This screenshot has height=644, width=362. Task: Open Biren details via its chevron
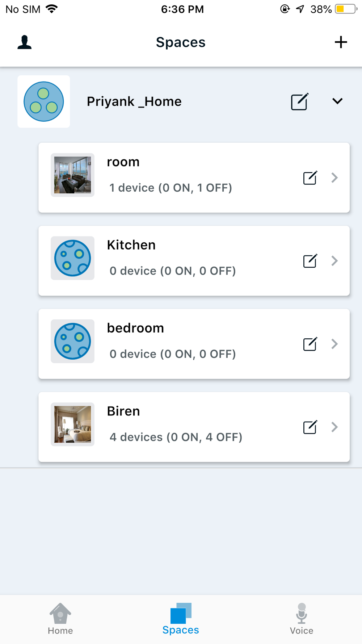334,427
